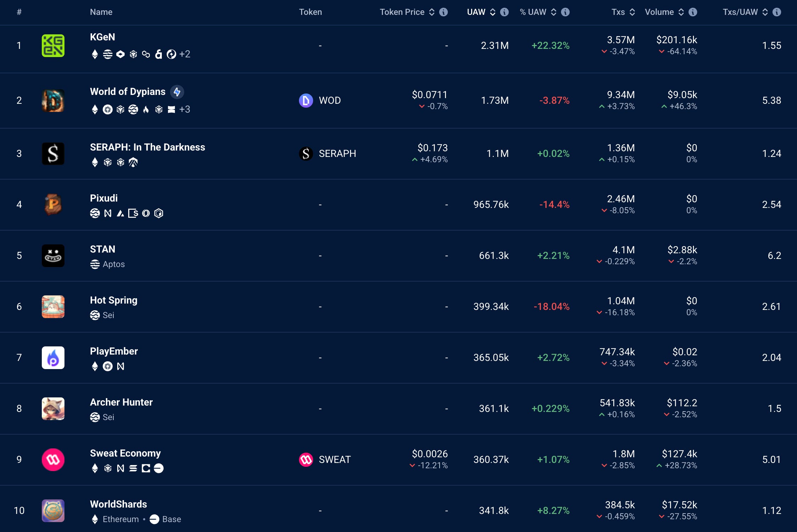Open the Volume column info icon
The height and width of the screenshot is (532, 797).
click(693, 12)
